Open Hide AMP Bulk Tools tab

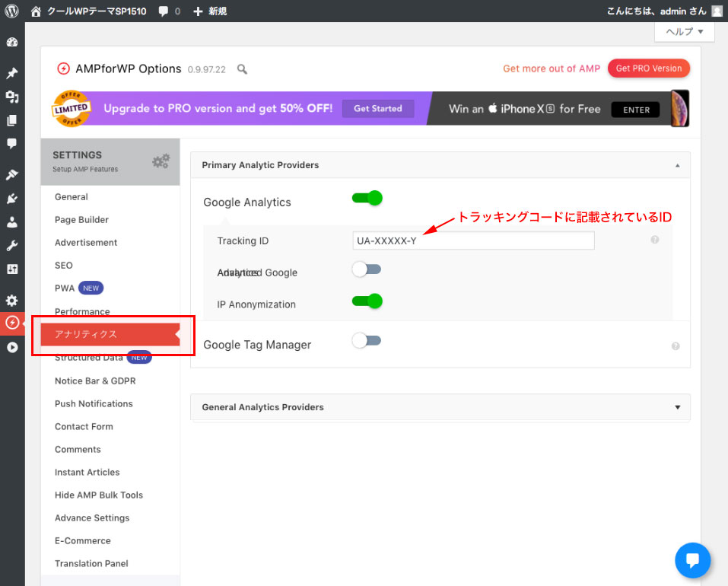click(x=99, y=495)
